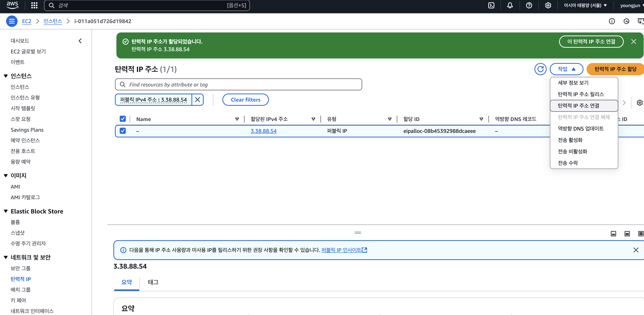Click the Clear filters button
Screen dimensions: 644x315
245,100
